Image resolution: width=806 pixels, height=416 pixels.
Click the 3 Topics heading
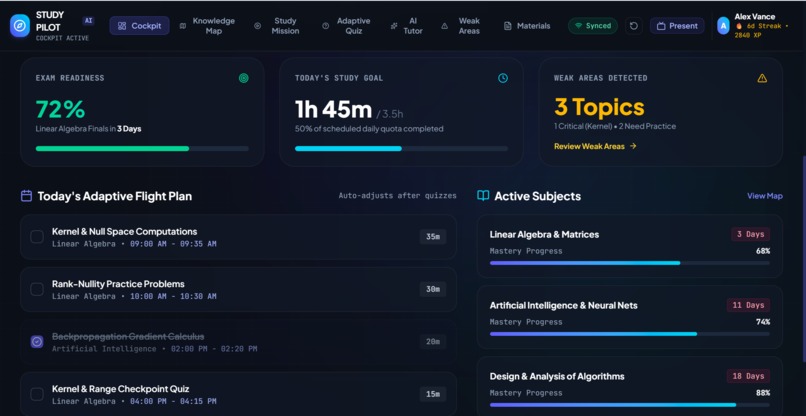(599, 107)
